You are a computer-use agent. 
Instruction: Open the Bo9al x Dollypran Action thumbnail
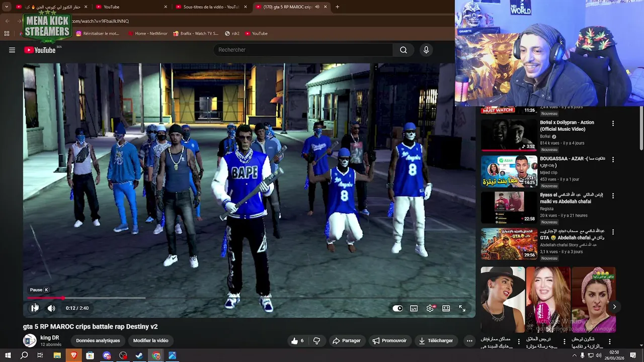(x=509, y=135)
